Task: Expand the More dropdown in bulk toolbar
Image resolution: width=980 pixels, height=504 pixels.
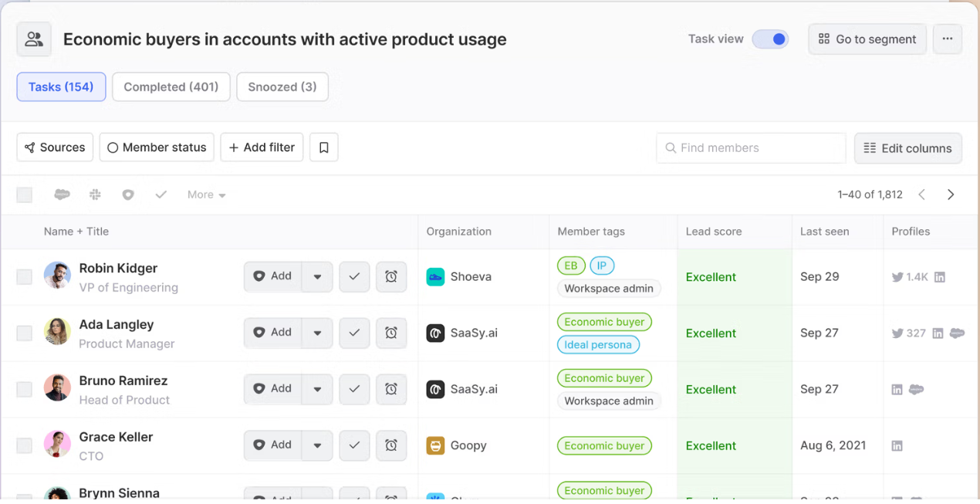Action: click(x=206, y=195)
